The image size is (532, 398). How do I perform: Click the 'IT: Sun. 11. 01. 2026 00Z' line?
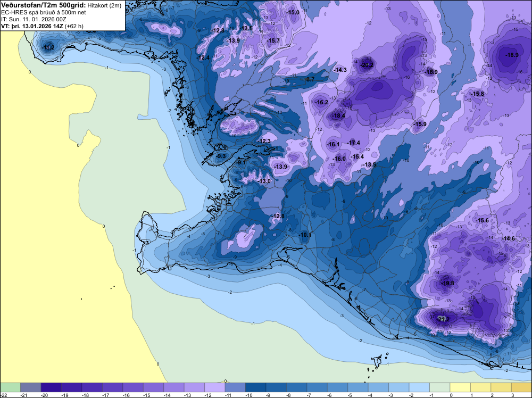point(34,19)
